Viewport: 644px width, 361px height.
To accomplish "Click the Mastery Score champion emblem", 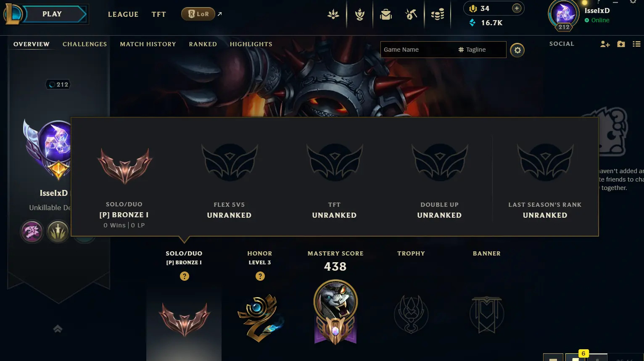I will [335, 312].
